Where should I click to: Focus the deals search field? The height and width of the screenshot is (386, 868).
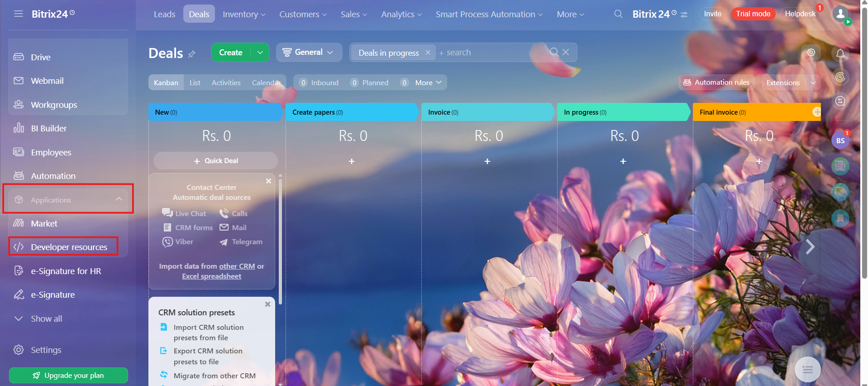pyautogui.click(x=493, y=53)
